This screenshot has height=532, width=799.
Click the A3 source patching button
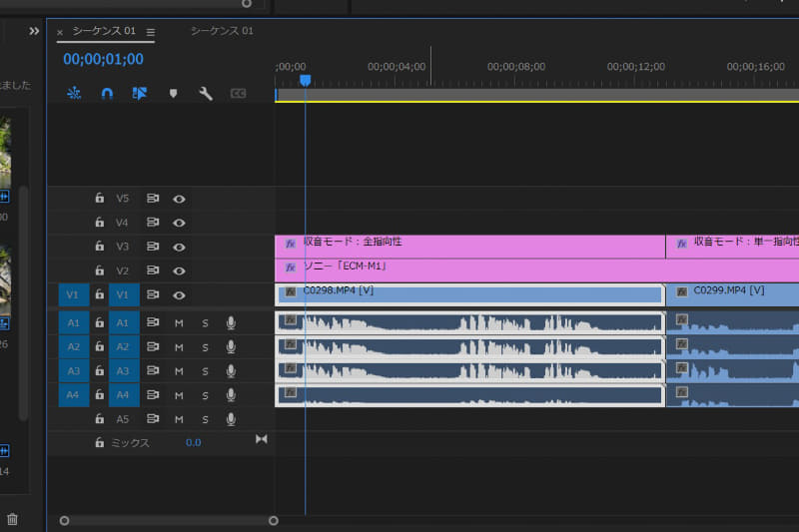click(x=73, y=370)
